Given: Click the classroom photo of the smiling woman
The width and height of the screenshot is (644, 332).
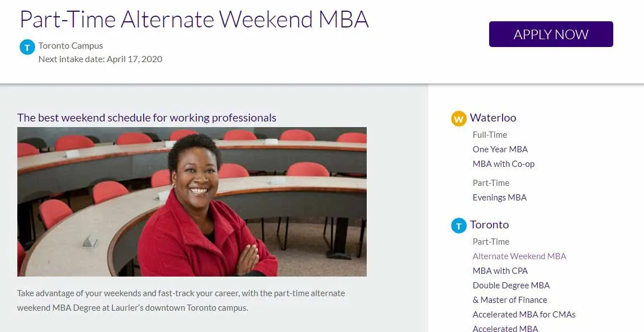Looking at the screenshot, I should tap(192, 202).
